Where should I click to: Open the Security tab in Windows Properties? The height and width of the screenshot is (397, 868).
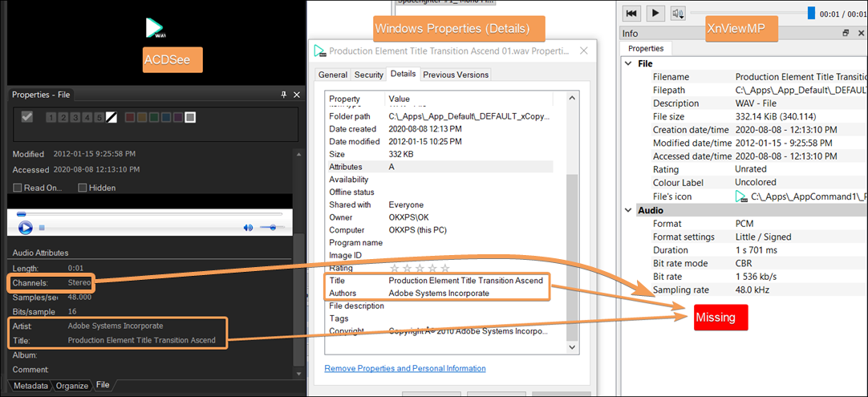[369, 75]
